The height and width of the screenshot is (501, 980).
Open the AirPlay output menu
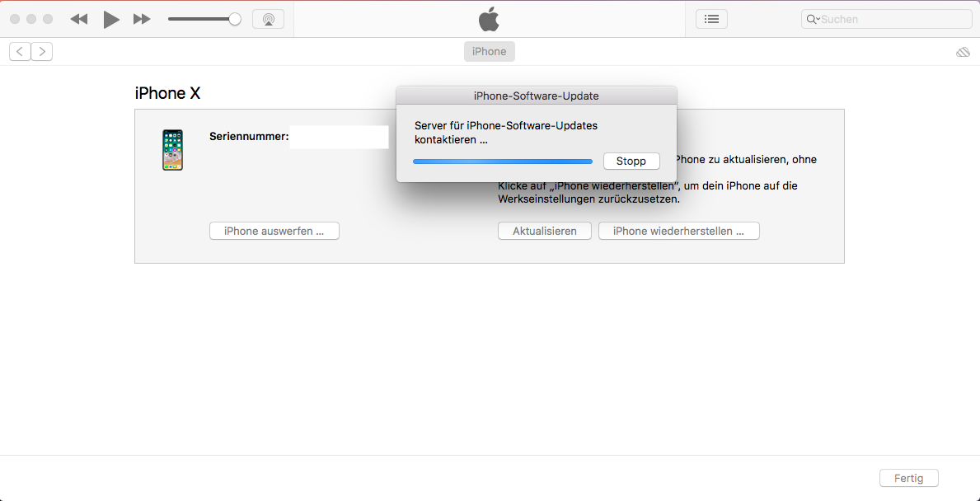(x=268, y=20)
